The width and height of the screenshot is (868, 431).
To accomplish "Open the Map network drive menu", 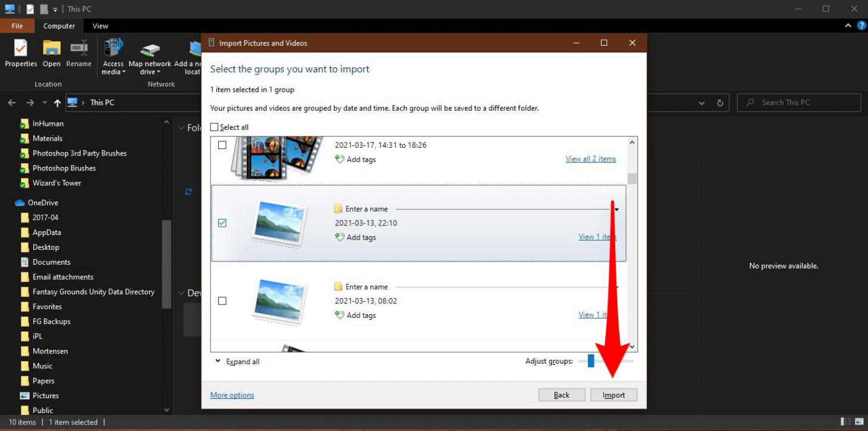I will 150,60.
